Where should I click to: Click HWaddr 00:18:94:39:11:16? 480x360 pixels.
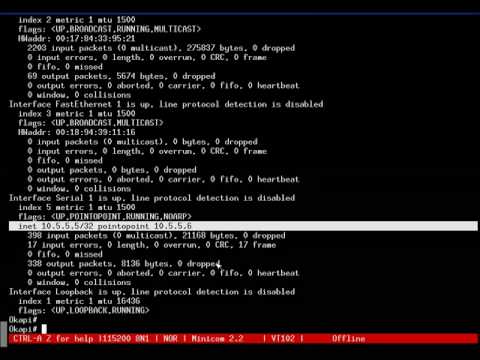tap(77, 132)
